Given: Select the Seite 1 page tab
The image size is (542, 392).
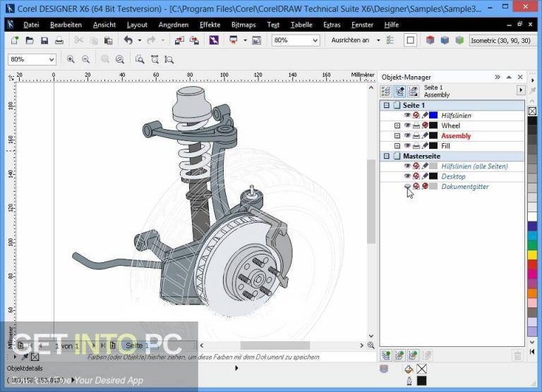Looking at the screenshot, I should [x=137, y=345].
